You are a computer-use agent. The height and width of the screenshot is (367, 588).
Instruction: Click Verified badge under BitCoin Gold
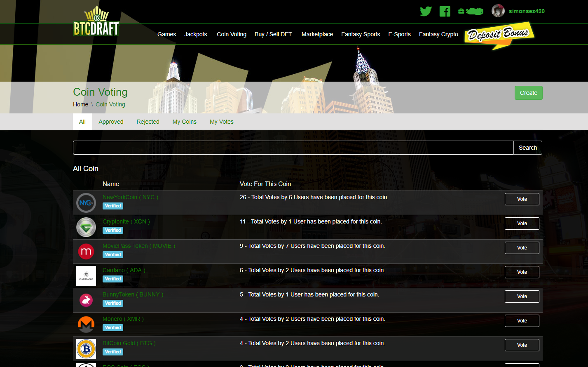[113, 352]
